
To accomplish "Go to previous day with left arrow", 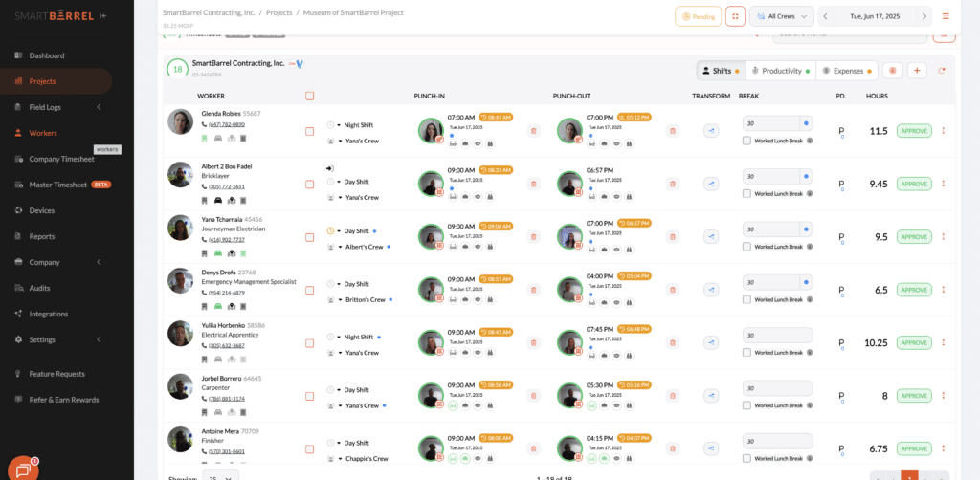I will (x=825, y=16).
